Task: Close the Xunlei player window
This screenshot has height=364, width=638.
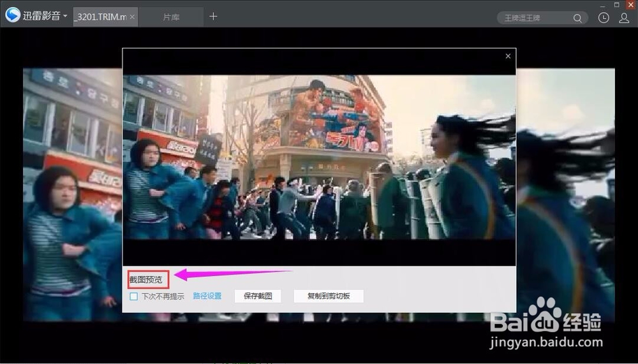Action: pyautogui.click(x=631, y=4)
